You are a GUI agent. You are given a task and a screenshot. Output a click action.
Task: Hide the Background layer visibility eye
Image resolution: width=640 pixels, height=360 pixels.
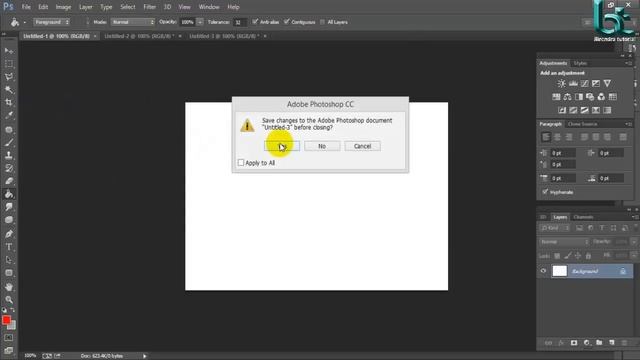543,271
